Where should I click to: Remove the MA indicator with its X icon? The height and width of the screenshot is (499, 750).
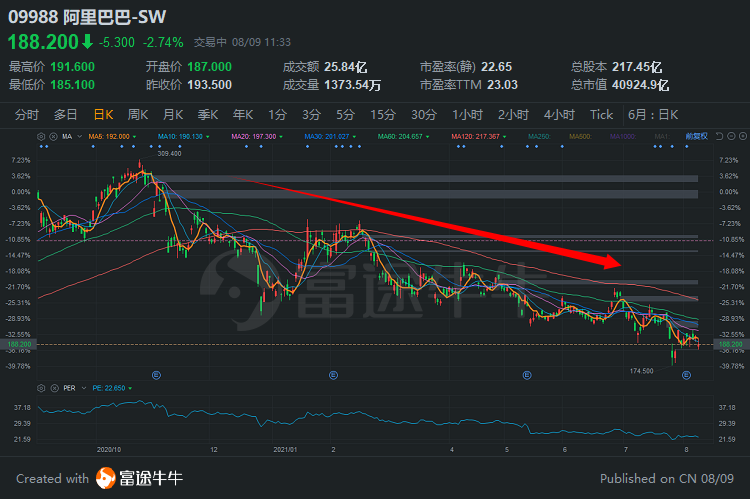tap(54, 136)
